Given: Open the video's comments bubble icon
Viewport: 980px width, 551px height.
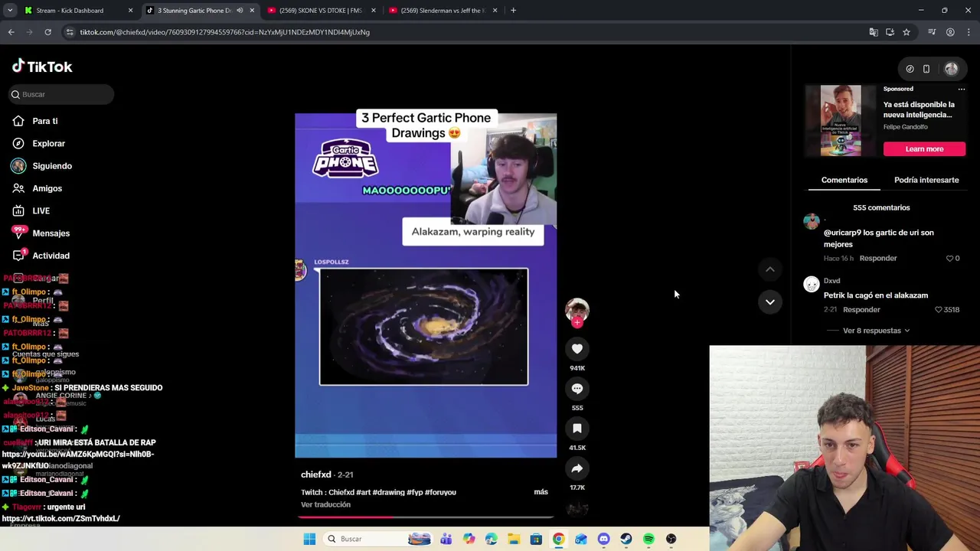Looking at the screenshot, I should point(577,389).
